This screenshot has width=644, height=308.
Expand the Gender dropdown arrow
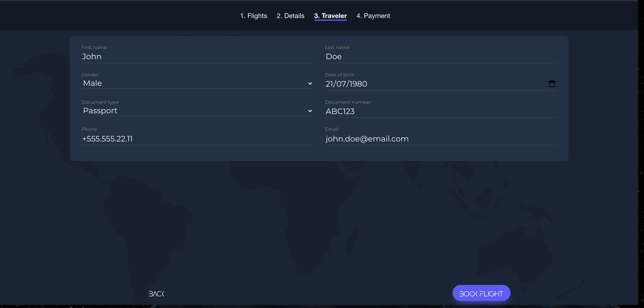[310, 84]
